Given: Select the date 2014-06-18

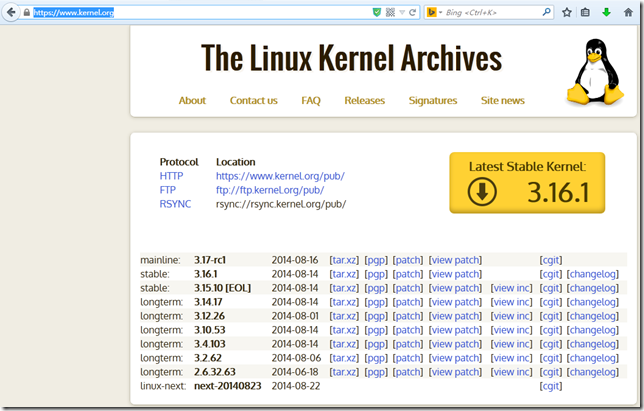Looking at the screenshot, I should [295, 372].
